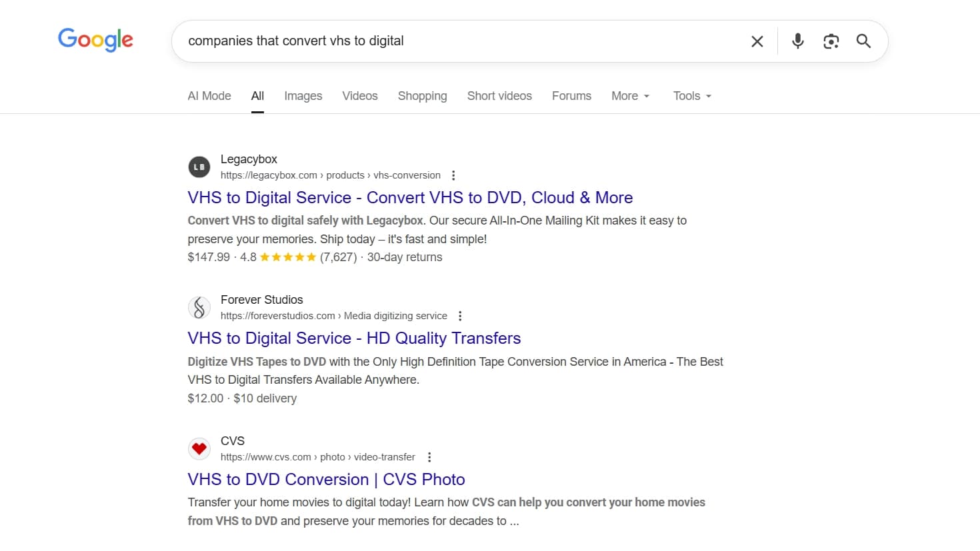Open the three-dot menu on the CVS result
Image resolution: width=980 pixels, height=551 pixels.
pos(429,457)
